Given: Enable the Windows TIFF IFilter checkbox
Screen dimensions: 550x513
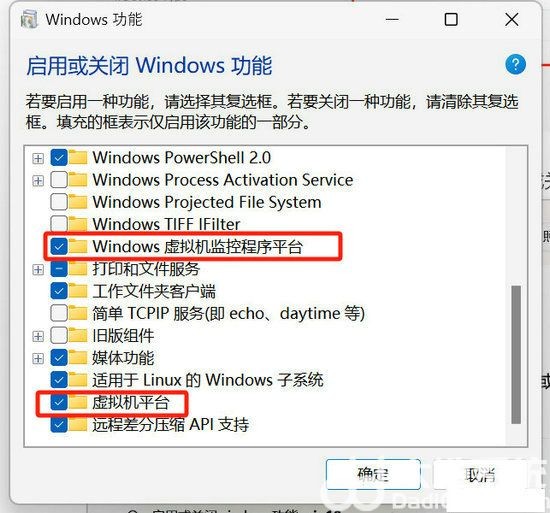Looking at the screenshot, I should pyautogui.click(x=59, y=224).
